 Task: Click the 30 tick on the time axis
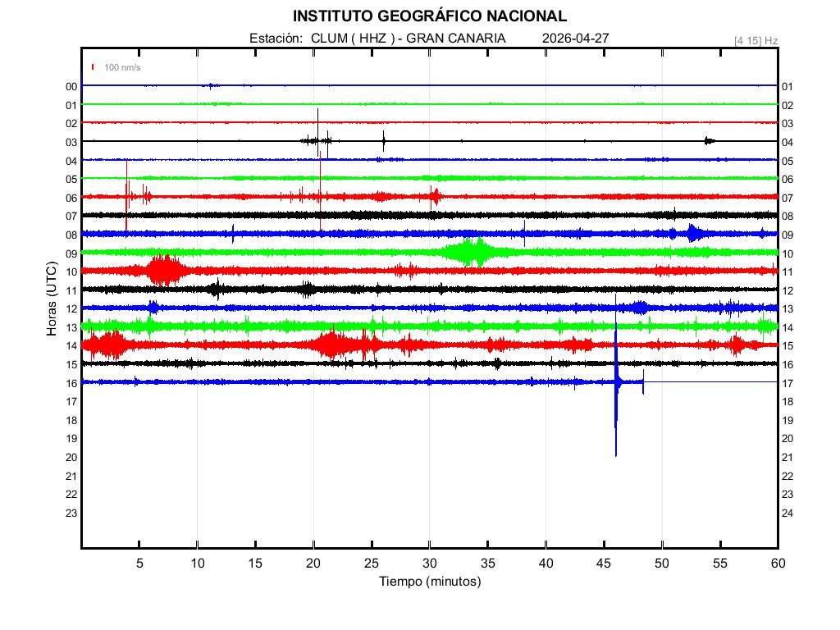[430, 563]
